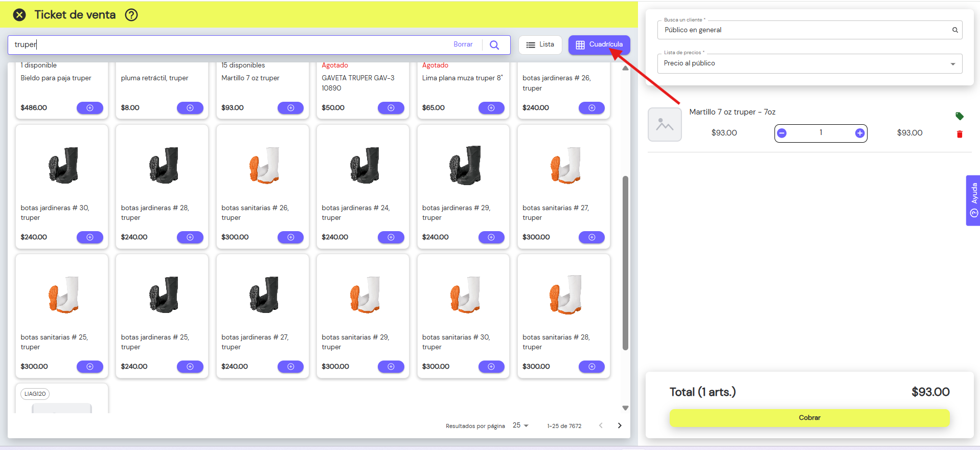The height and width of the screenshot is (450, 980).
Task: Click the scroll up arrow of product grid
Action: tap(625, 68)
